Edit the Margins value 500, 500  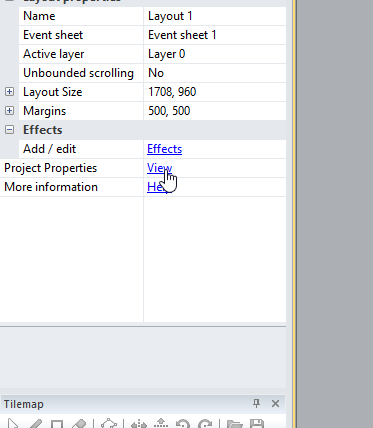(215, 111)
